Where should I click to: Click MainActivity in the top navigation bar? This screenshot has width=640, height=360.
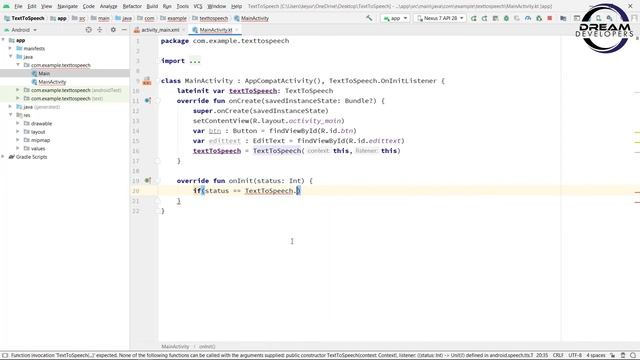[x=251, y=18]
